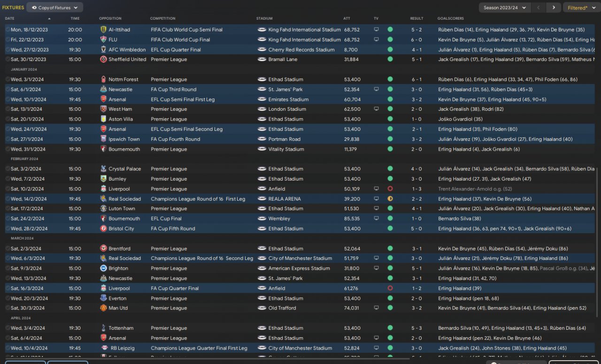This screenshot has width=601, height=364.
Task: Click the TV icon in the Man Utd row
Action: tap(376, 308)
